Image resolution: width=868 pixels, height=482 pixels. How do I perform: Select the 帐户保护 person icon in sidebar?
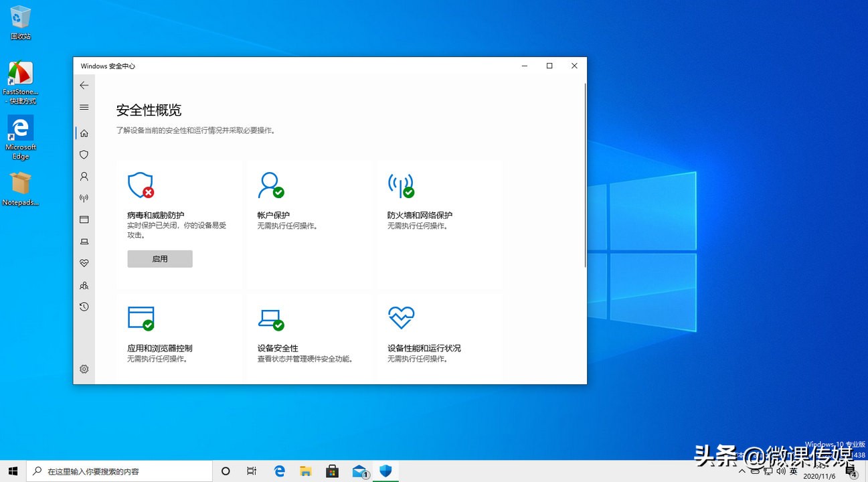point(84,176)
